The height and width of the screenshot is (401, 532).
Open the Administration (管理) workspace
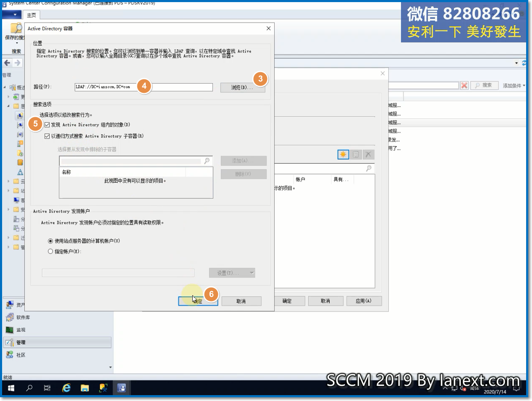[58, 342]
